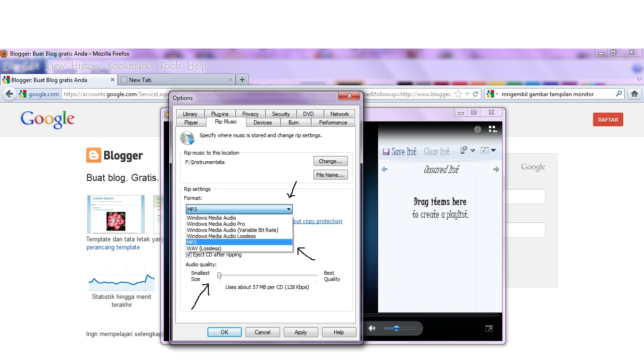Click the Blogger logo icon
Image resolution: width=644 pixels, height=362 pixels.
point(93,155)
